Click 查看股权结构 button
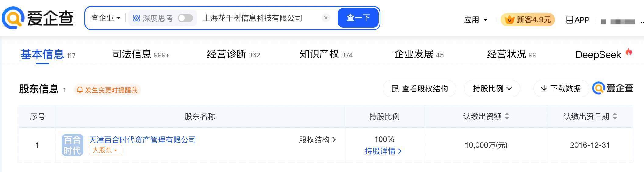 pyautogui.click(x=419, y=89)
